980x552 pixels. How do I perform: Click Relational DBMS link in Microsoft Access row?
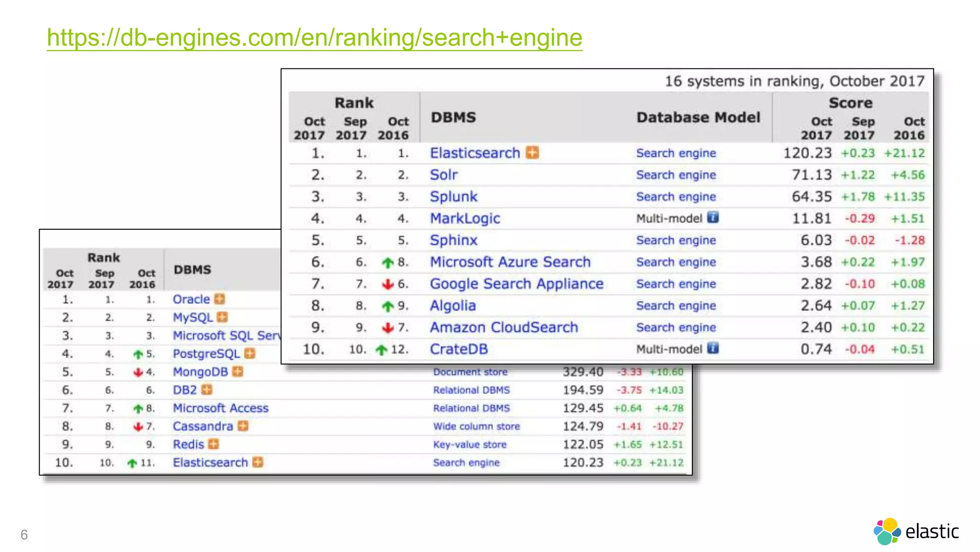tap(471, 408)
